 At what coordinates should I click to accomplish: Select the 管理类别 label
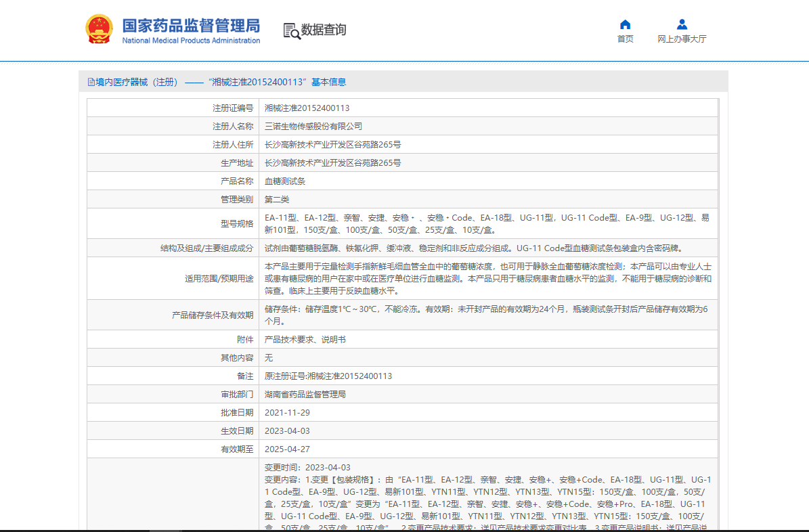[x=237, y=200]
